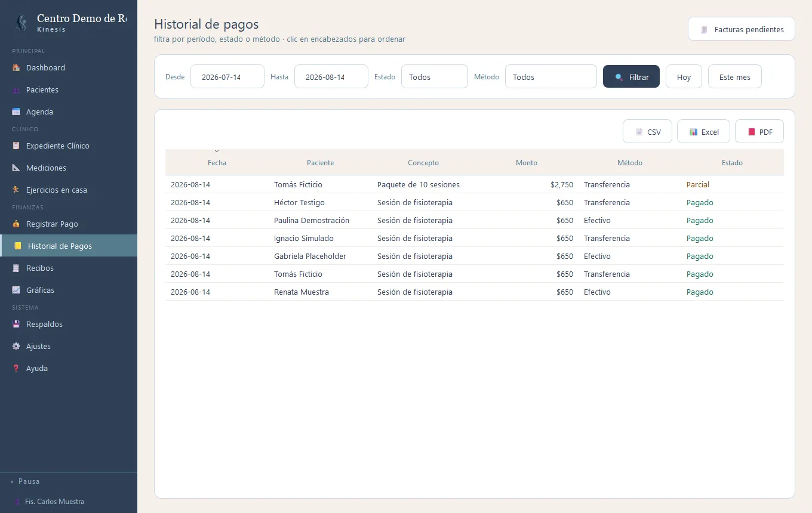
Task: Click the Gráficas chart icon
Action: pos(16,290)
